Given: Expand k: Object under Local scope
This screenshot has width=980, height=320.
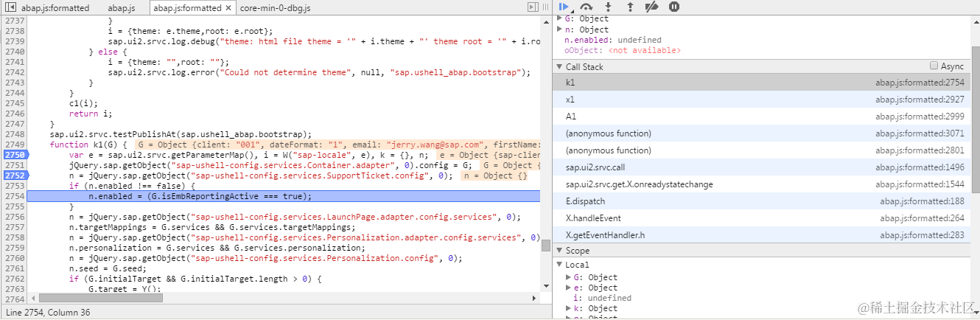Looking at the screenshot, I should click(568, 308).
